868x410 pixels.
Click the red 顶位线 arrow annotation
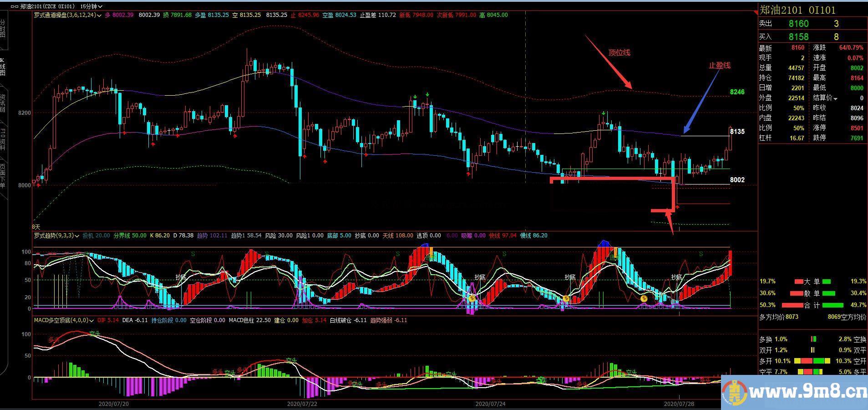tap(608, 62)
